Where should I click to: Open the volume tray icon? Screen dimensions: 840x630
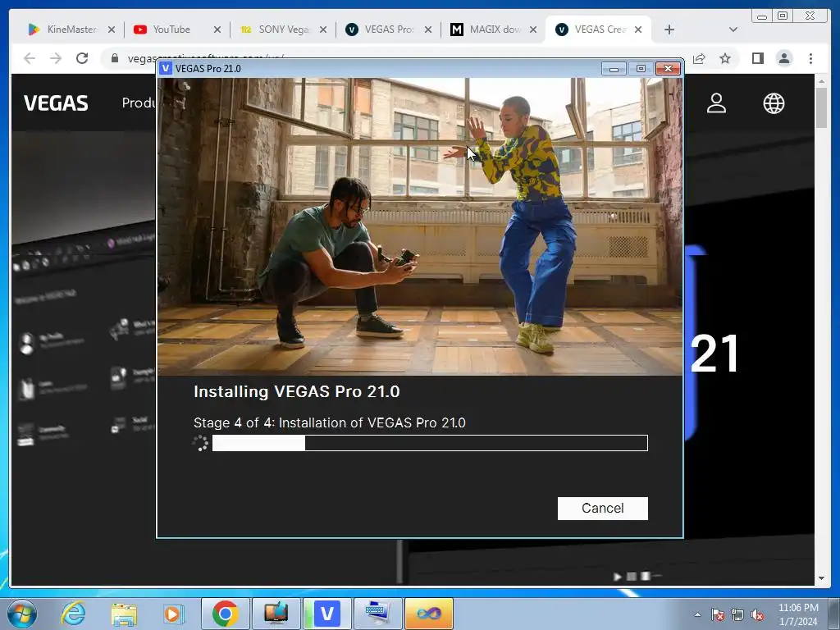point(757,614)
